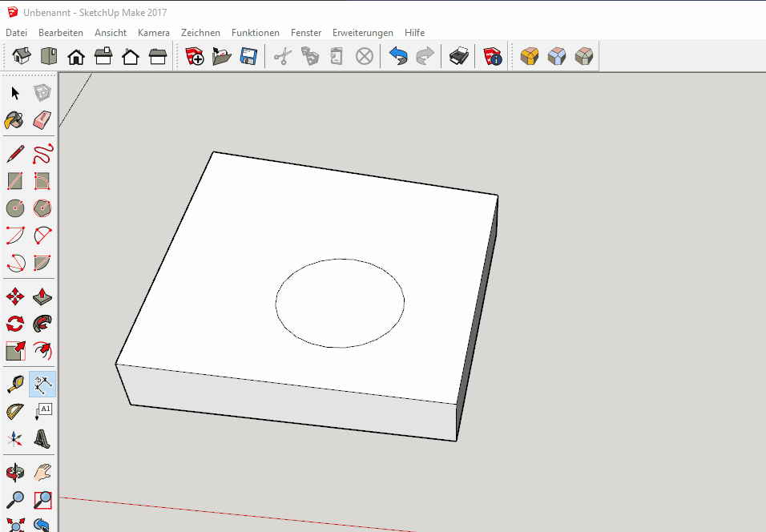The height and width of the screenshot is (532, 766).
Task: Select the Pan hand tool
Action: click(x=42, y=473)
